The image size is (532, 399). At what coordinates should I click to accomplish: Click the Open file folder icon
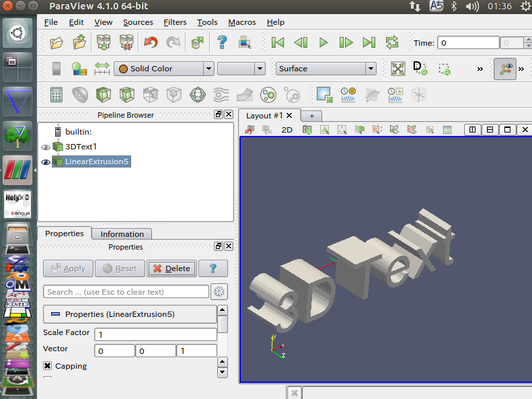click(x=56, y=43)
